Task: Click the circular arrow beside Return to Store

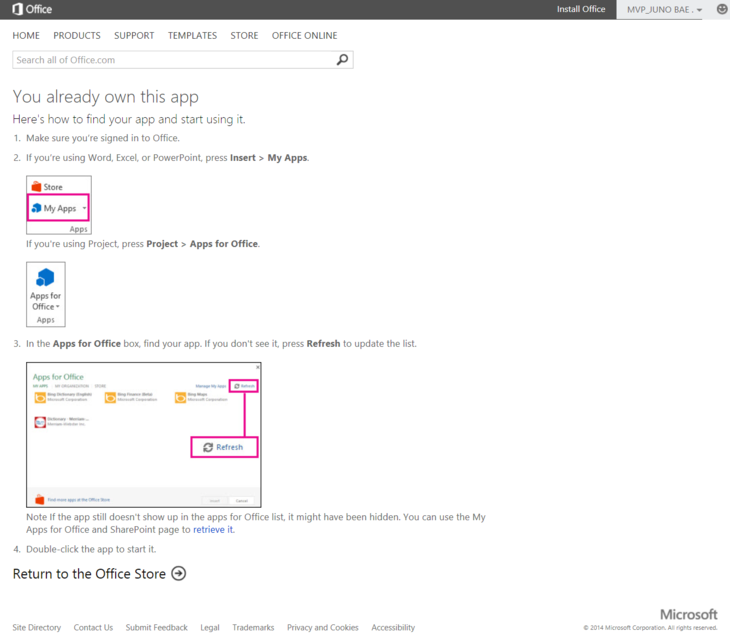Action: click(x=178, y=573)
